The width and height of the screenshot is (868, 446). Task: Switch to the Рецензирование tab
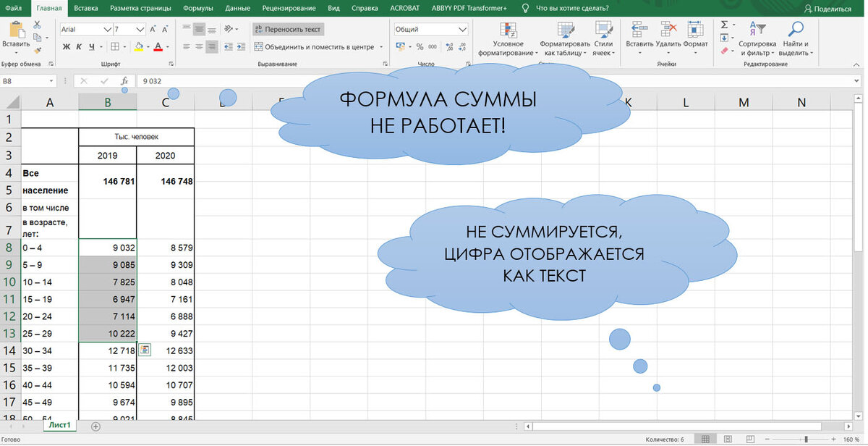point(289,9)
